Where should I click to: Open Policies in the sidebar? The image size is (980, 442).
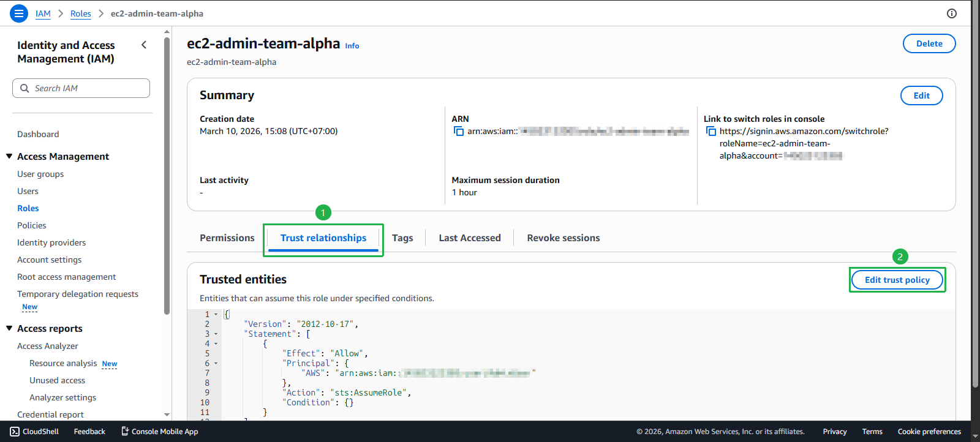[32, 225]
